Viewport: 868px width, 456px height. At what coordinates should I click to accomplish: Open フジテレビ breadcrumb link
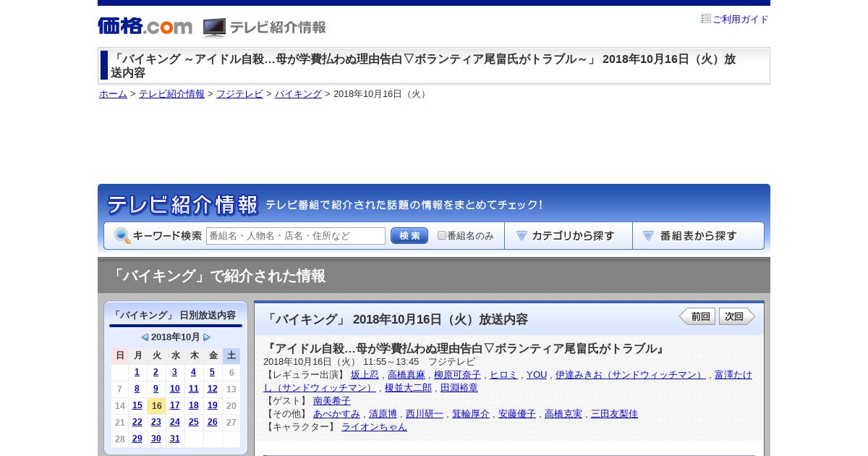[239, 94]
